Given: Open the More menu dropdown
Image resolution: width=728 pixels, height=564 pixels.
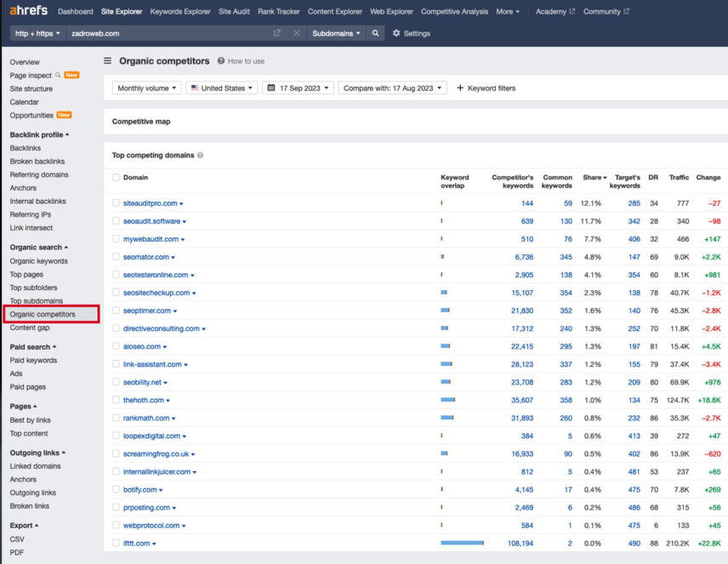Looking at the screenshot, I should (508, 11).
